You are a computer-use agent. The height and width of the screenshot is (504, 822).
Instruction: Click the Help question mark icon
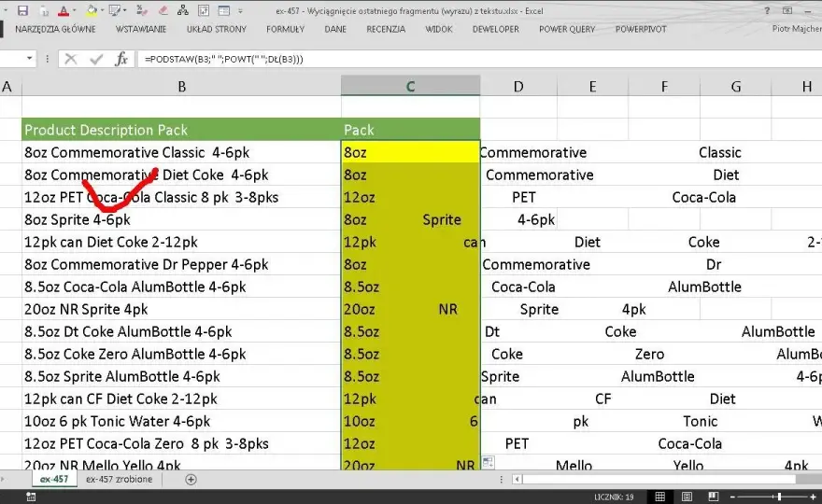767,10
